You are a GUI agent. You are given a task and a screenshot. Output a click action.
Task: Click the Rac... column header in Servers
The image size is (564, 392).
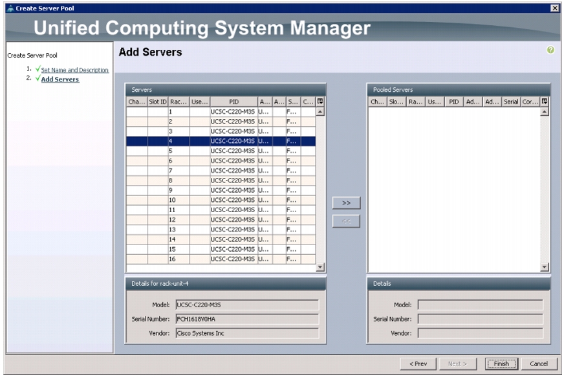click(x=179, y=102)
